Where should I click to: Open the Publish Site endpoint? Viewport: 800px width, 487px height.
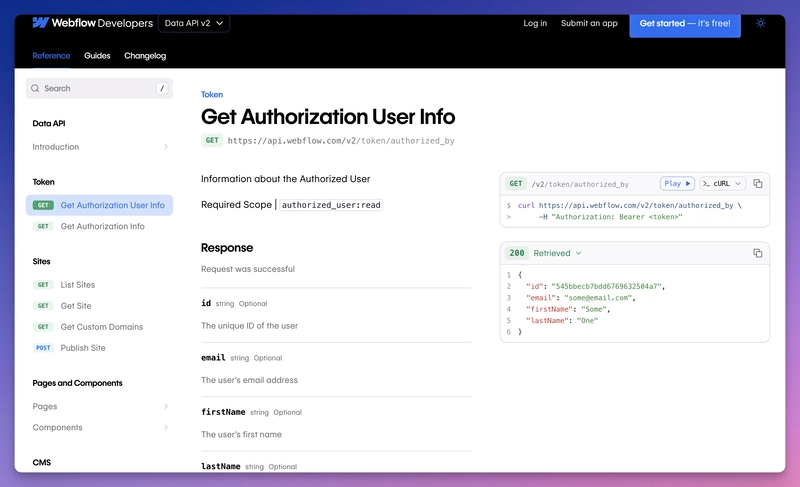point(99,348)
